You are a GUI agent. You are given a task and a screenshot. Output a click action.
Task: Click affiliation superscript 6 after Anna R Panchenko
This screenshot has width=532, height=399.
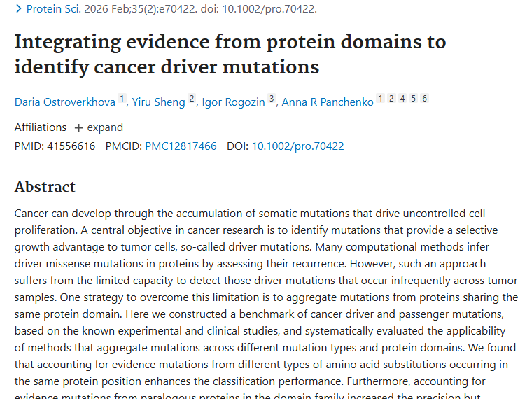(x=424, y=99)
